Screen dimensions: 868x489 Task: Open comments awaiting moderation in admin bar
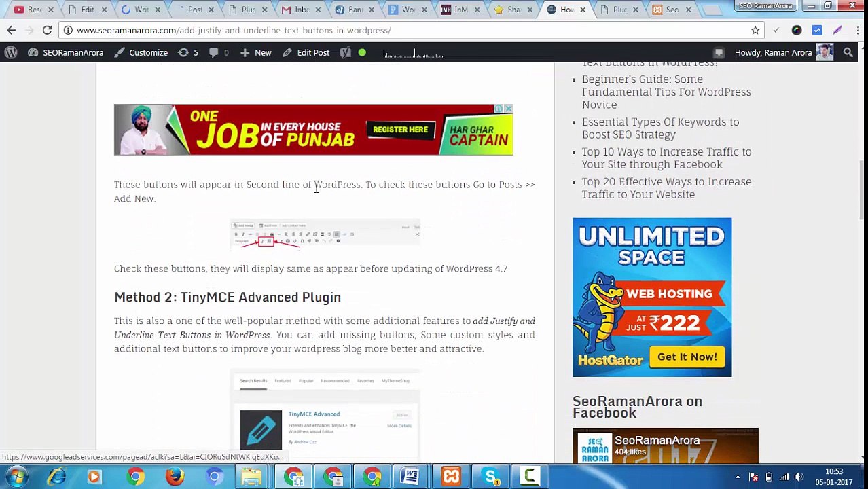click(x=218, y=52)
